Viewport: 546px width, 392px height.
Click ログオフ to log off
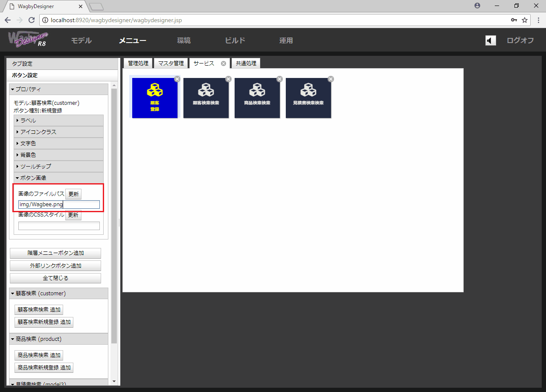point(520,40)
